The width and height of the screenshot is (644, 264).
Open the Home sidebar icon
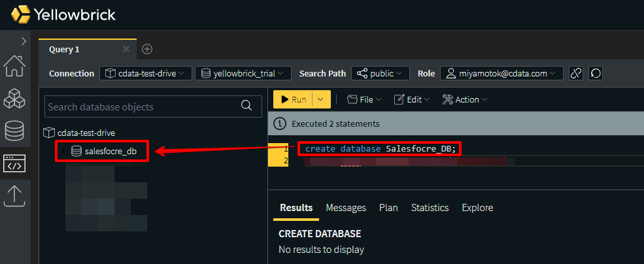[x=14, y=66]
